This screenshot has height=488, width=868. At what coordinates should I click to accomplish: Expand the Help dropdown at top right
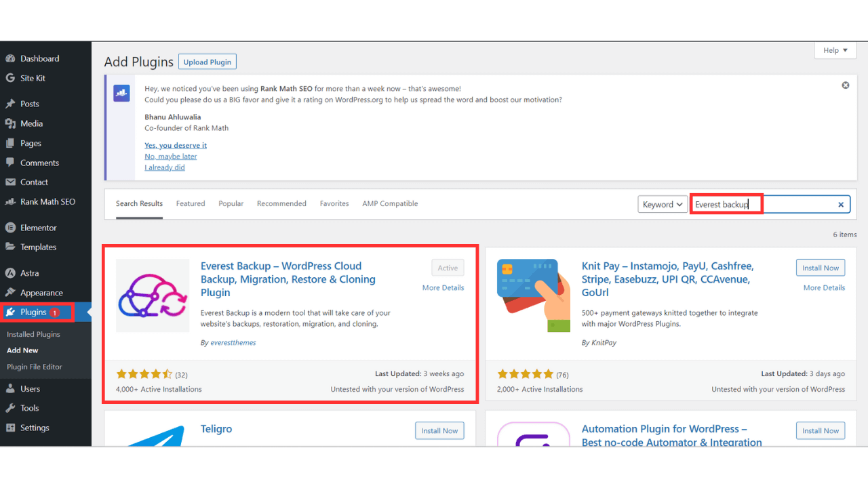click(835, 49)
